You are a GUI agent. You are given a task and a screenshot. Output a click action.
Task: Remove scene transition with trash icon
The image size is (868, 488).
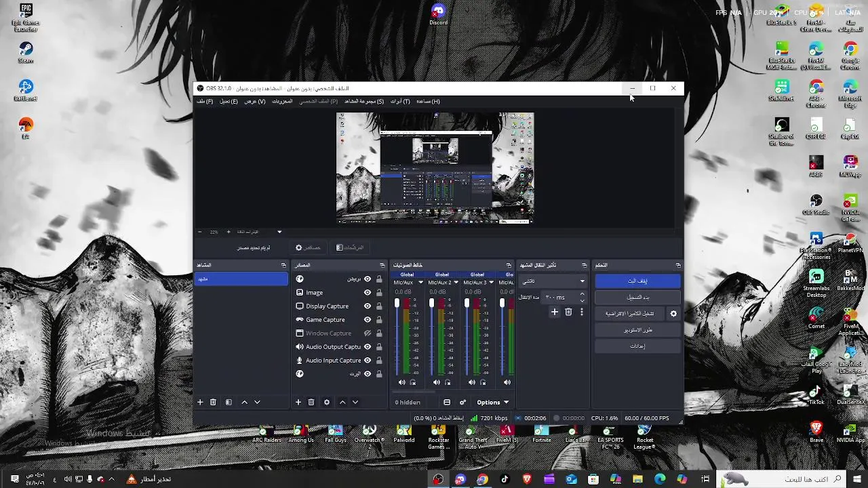[568, 312]
